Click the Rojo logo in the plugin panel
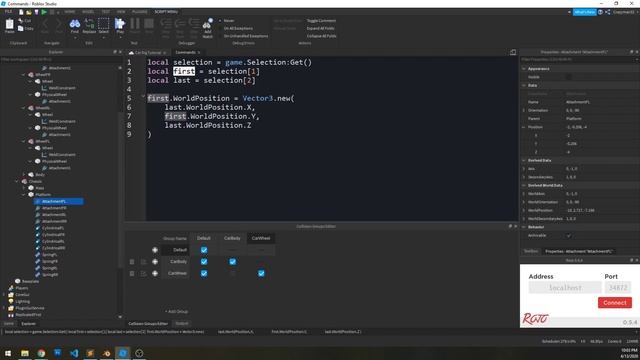 coord(535,318)
